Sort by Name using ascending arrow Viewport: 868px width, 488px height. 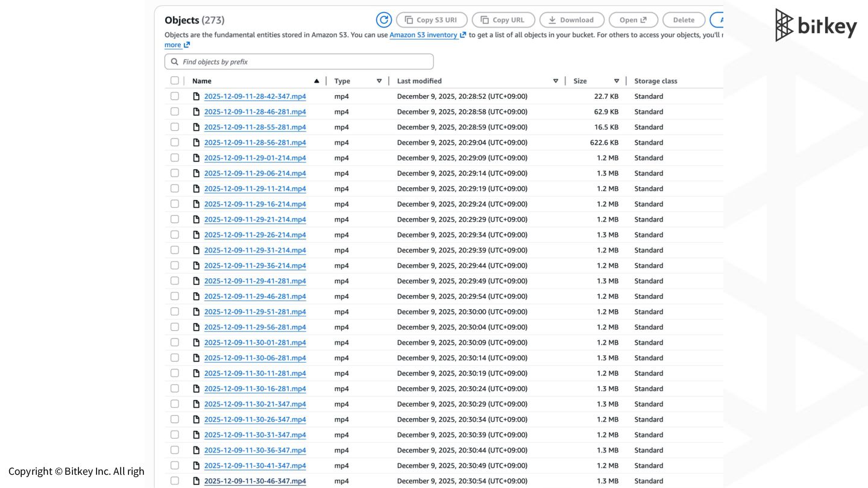(316, 81)
